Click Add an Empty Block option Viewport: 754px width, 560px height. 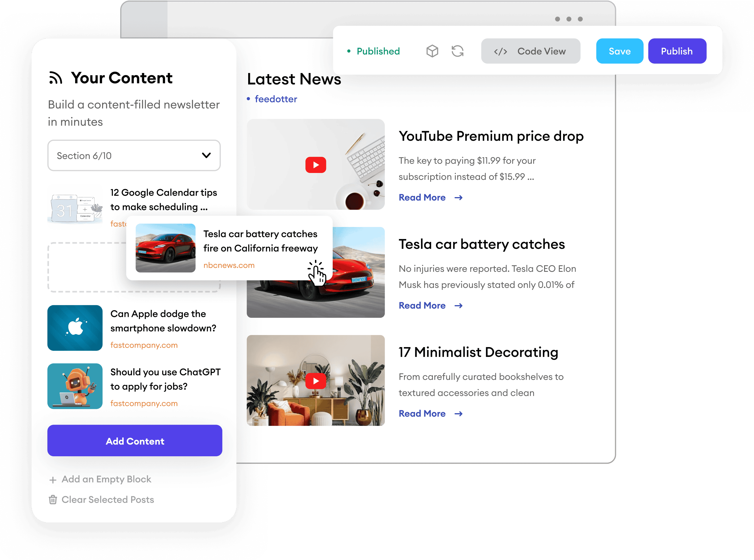(x=101, y=479)
